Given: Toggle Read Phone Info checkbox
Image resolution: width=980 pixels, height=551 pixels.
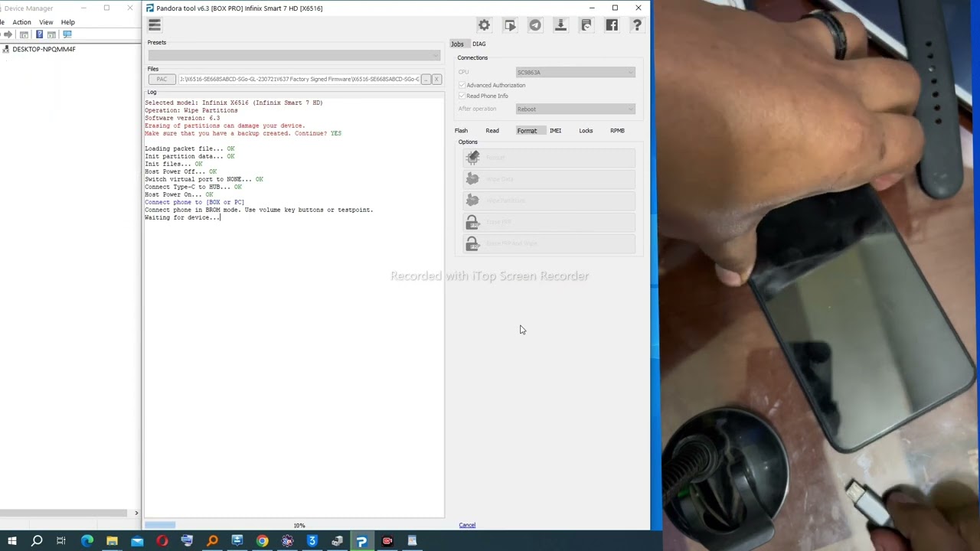Looking at the screenshot, I should click(462, 96).
